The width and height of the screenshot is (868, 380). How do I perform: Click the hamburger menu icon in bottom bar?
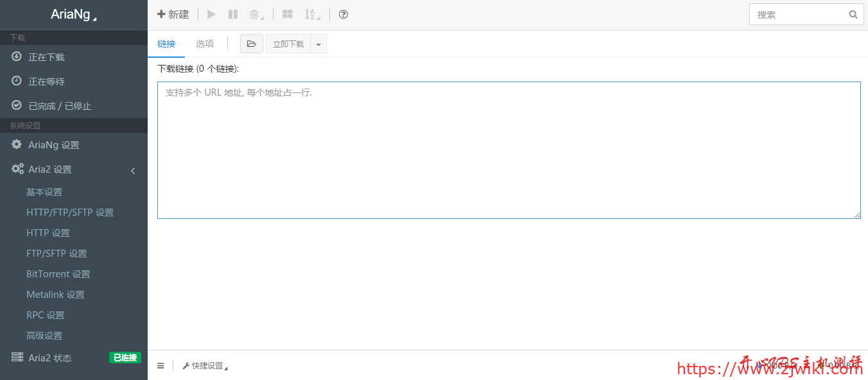(x=161, y=366)
